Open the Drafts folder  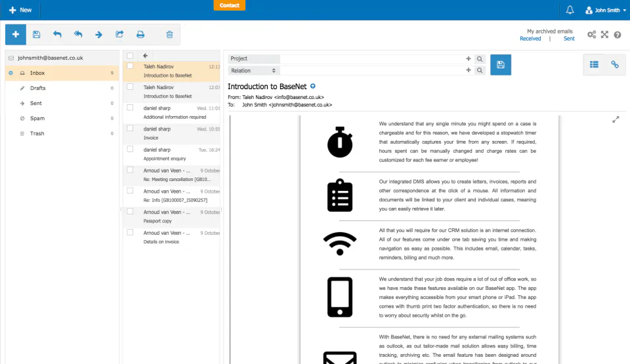pos(62,88)
